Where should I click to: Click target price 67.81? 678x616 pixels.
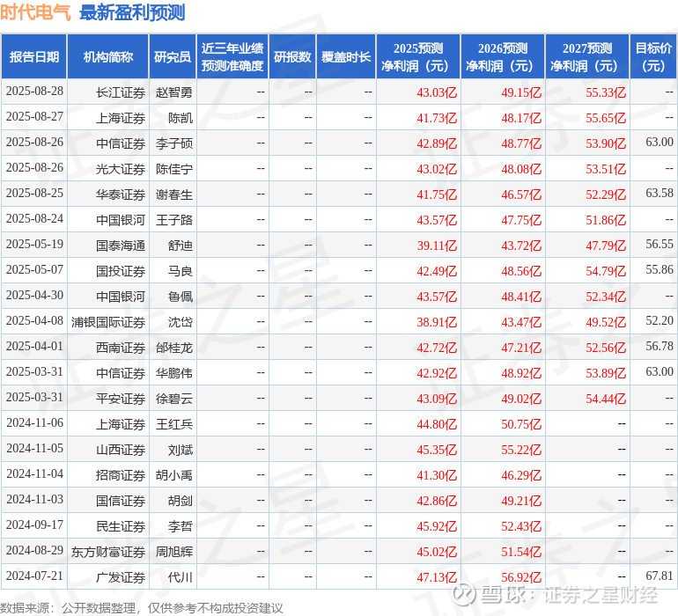(660, 576)
